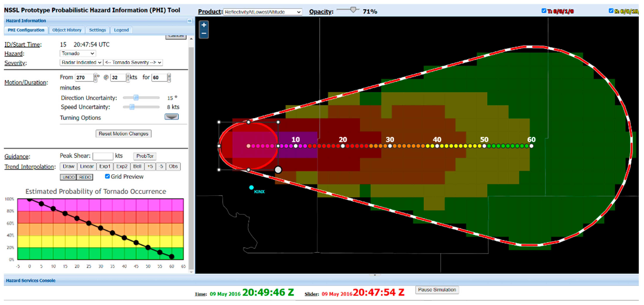Switch to the Object History tab
Viewport: 644px width, 305px height.
click(x=67, y=30)
